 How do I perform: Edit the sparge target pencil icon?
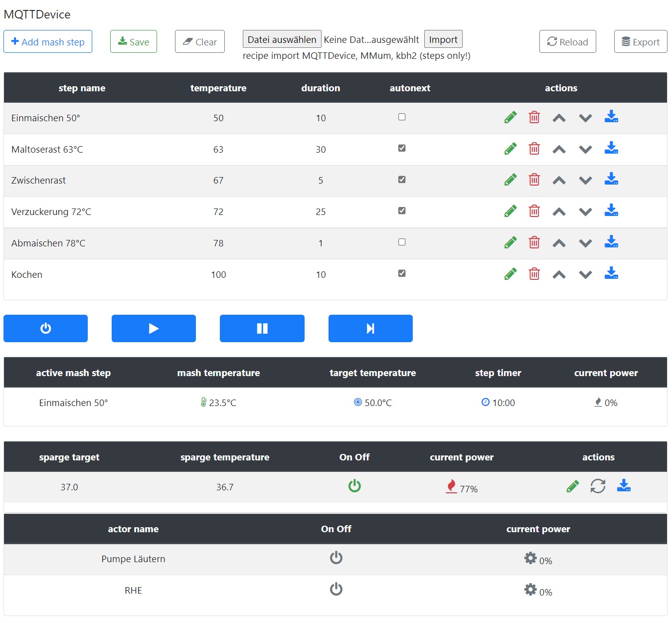572,486
